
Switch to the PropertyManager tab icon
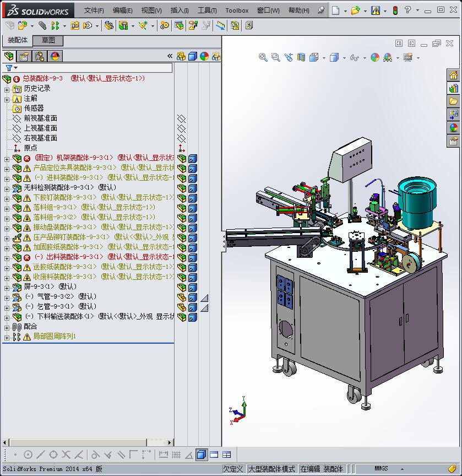[x=24, y=56]
